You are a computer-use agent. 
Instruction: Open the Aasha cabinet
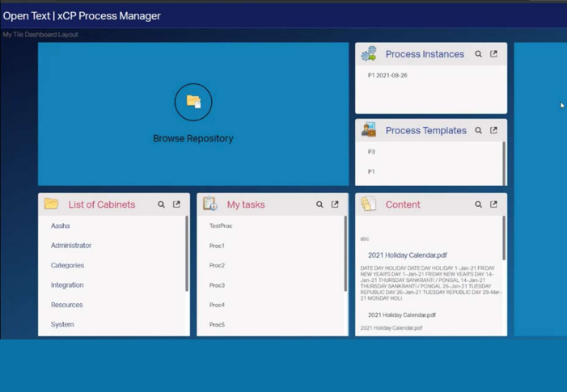click(x=61, y=226)
